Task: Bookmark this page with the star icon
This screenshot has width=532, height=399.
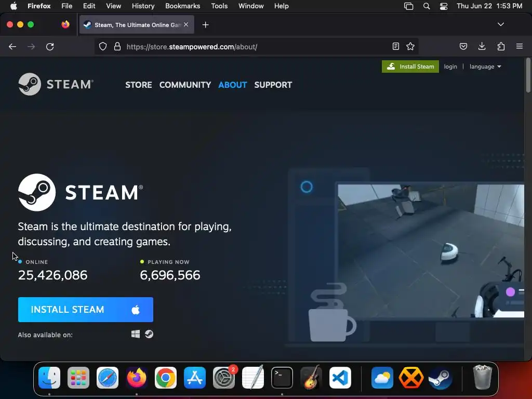Action: click(410, 46)
